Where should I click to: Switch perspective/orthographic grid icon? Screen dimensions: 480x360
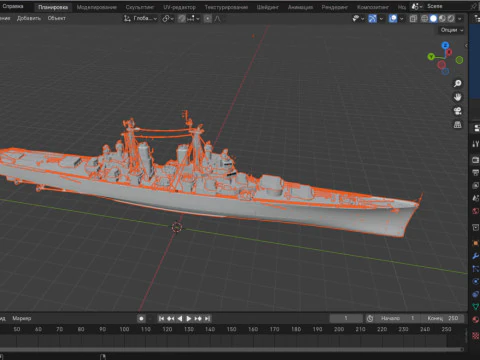[458, 125]
